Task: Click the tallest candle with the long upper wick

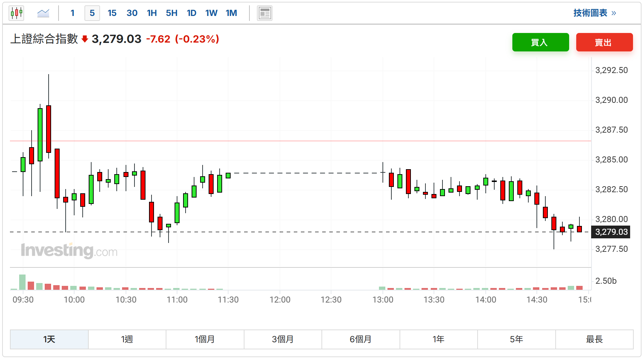Action: click(49, 129)
